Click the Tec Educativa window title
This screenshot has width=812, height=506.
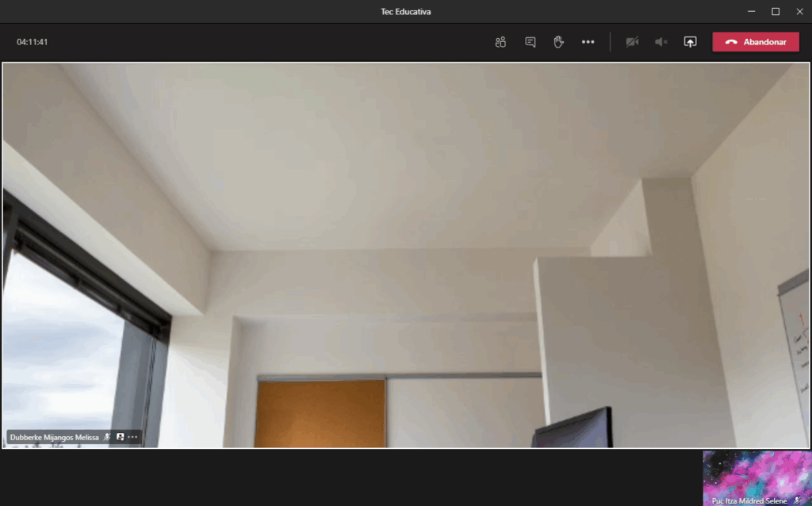coord(405,11)
